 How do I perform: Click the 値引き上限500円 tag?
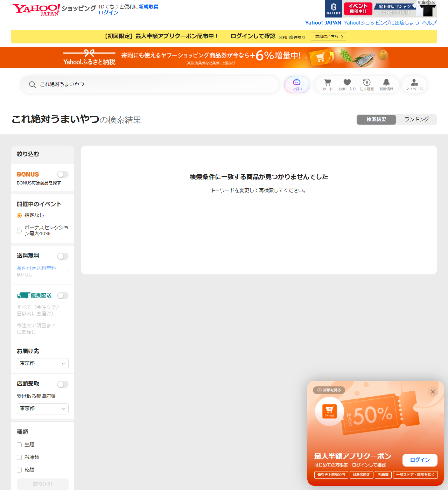coord(331,475)
